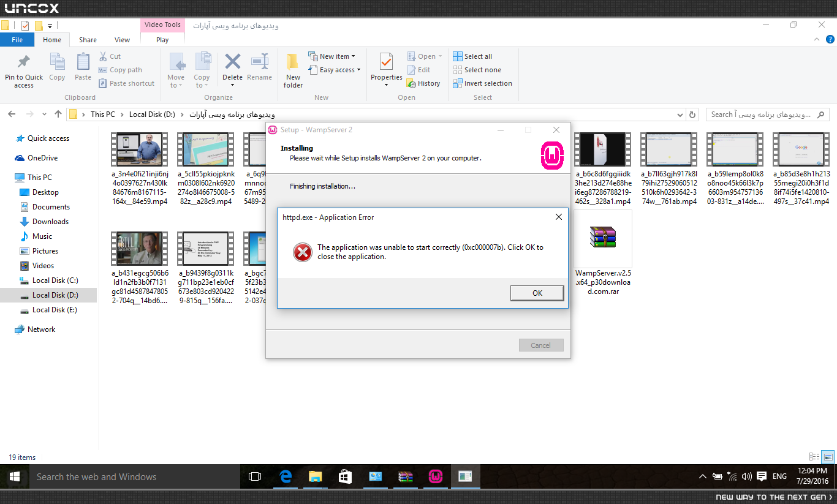Switch to the large thumbnails view layout
837x504 pixels.
[828, 457]
